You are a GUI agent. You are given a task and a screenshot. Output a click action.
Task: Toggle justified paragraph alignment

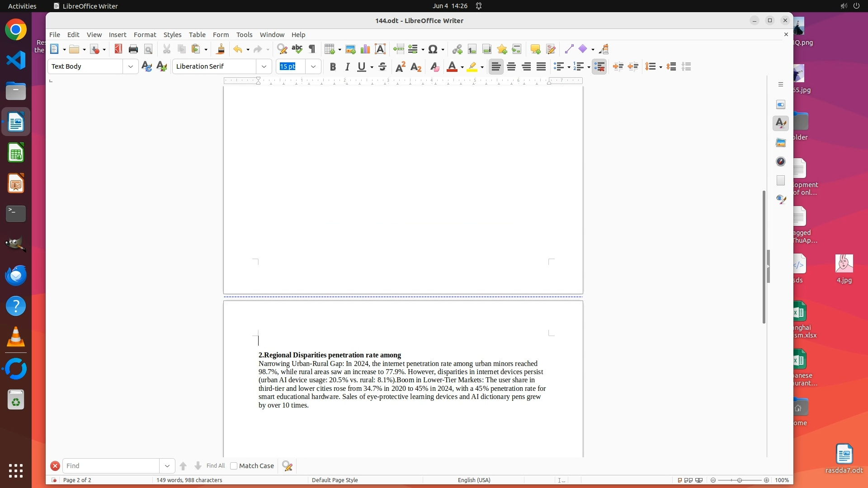pos(541,66)
